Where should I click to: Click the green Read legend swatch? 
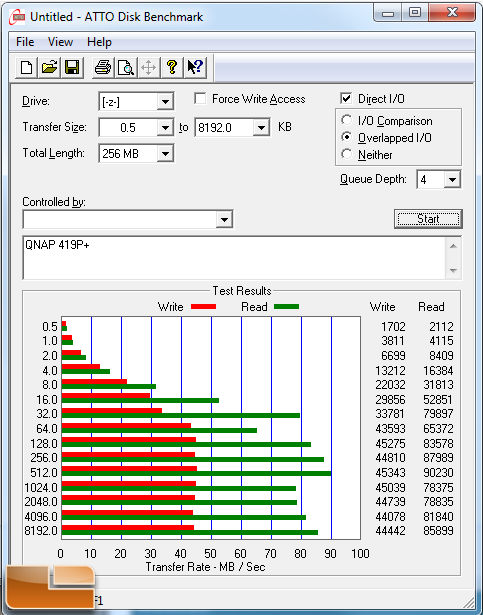coord(286,307)
